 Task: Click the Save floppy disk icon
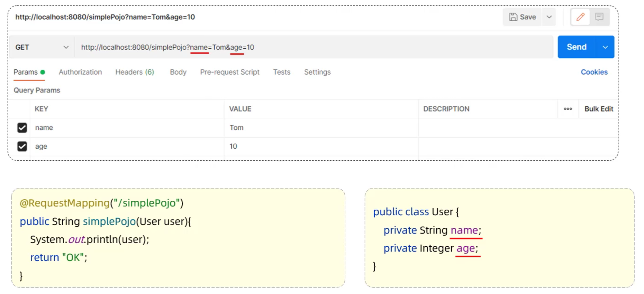click(513, 17)
